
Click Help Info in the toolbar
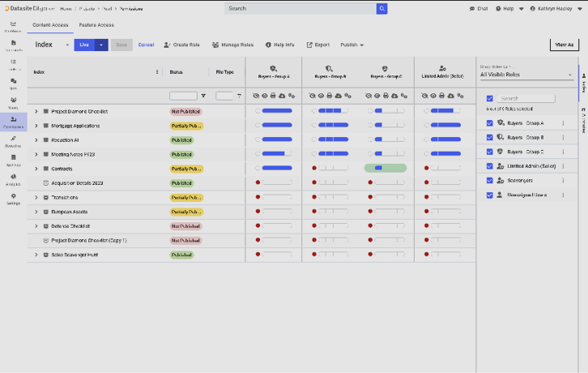[x=279, y=45]
